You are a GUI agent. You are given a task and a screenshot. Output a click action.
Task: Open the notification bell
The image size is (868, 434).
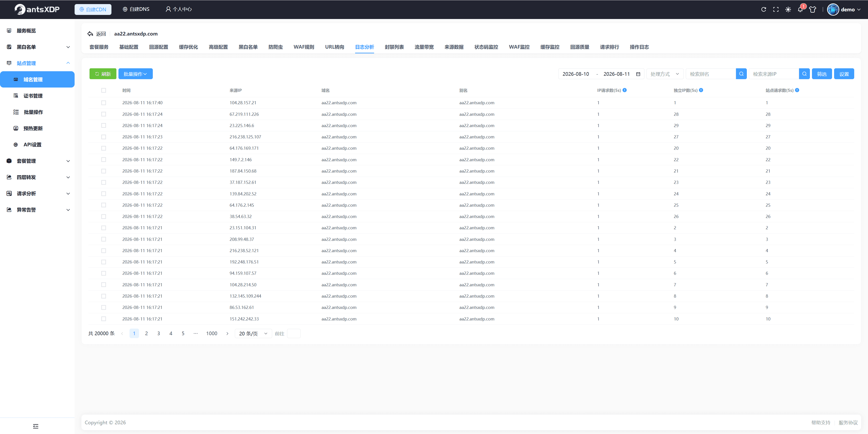[x=800, y=9]
